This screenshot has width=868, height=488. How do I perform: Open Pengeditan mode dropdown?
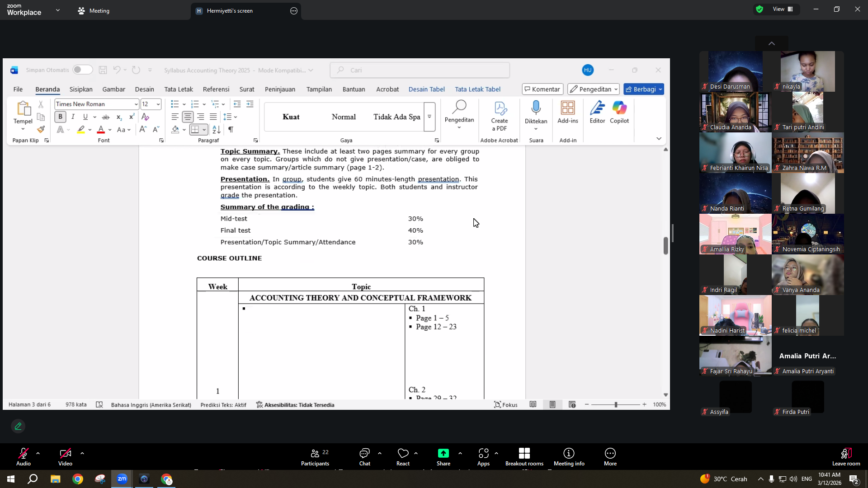pyautogui.click(x=593, y=89)
